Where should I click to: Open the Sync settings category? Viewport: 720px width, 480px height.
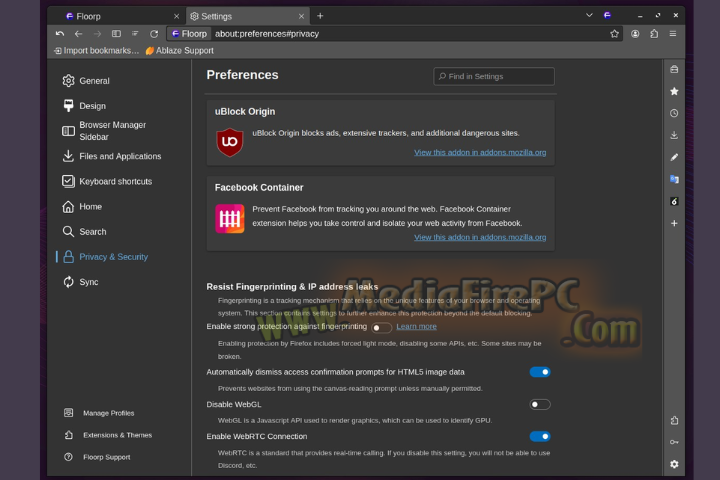click(x=80, y=282)
